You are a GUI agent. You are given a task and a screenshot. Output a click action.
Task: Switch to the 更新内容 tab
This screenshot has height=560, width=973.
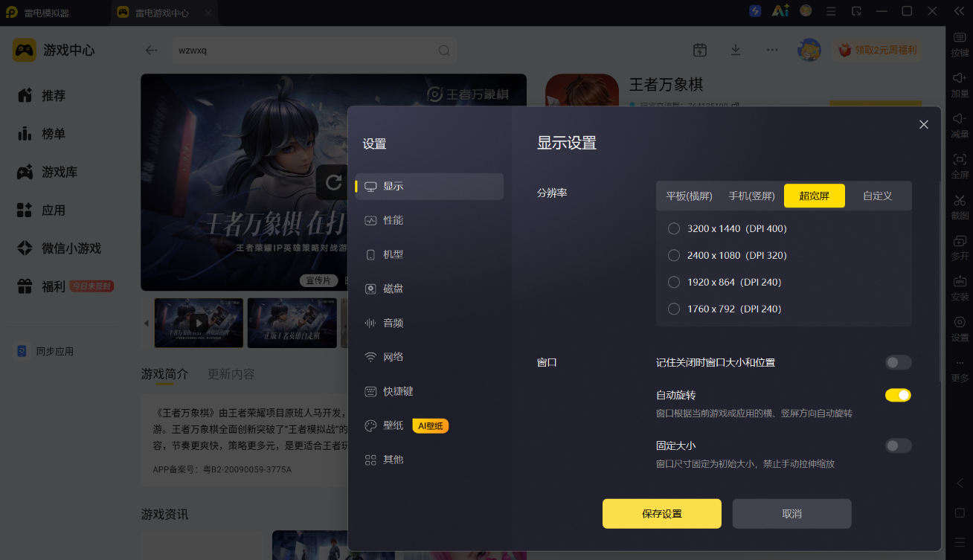[x=231, y=373]
